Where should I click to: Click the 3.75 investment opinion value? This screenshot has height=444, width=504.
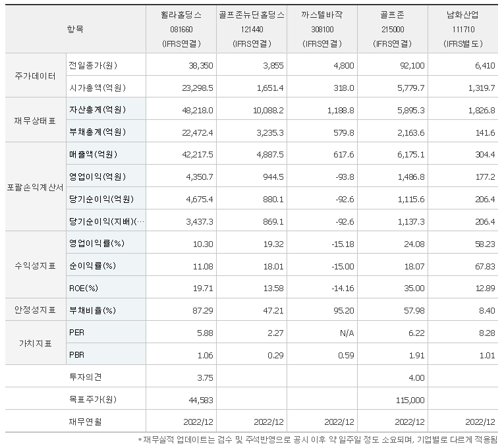point(205,377)
